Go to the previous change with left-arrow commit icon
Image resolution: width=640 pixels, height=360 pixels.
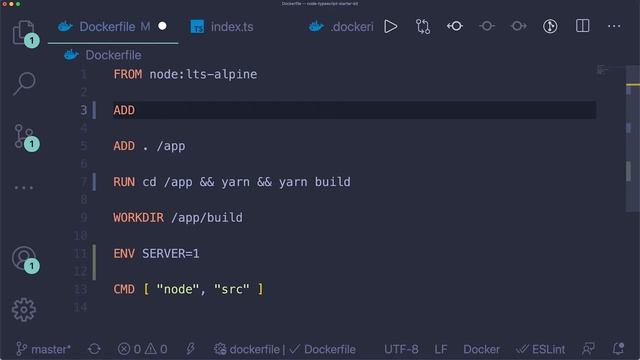click(454, 26)
